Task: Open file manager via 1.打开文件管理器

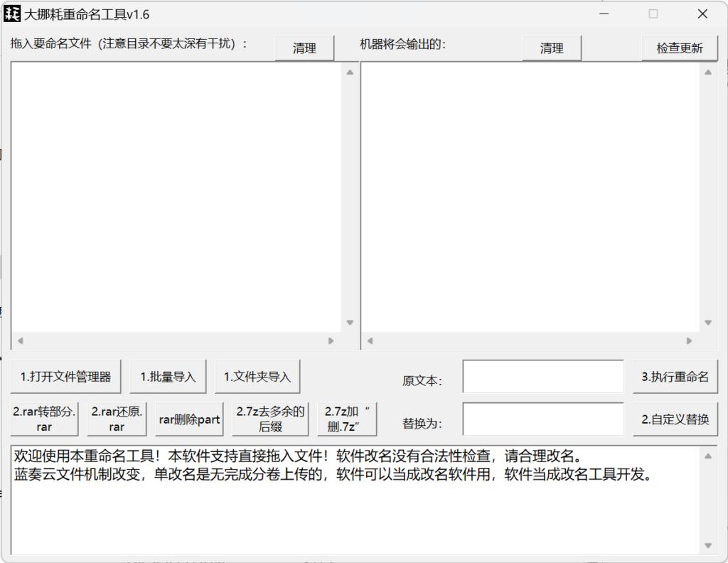Action: [x=65, y=377]
